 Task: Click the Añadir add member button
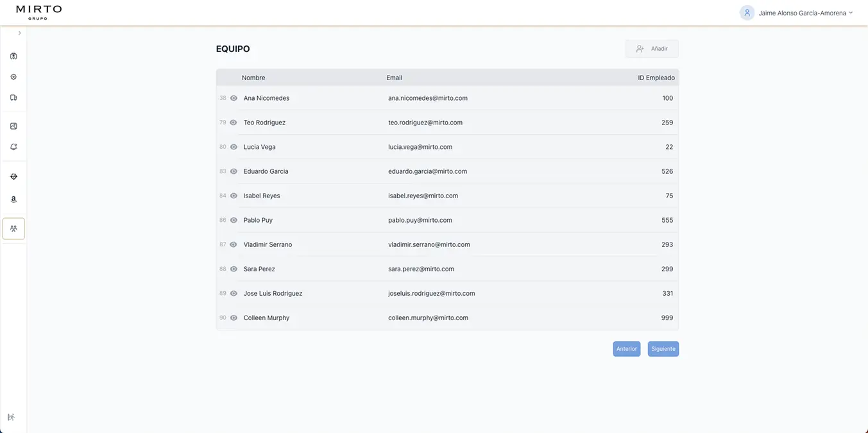pos(652,49)
